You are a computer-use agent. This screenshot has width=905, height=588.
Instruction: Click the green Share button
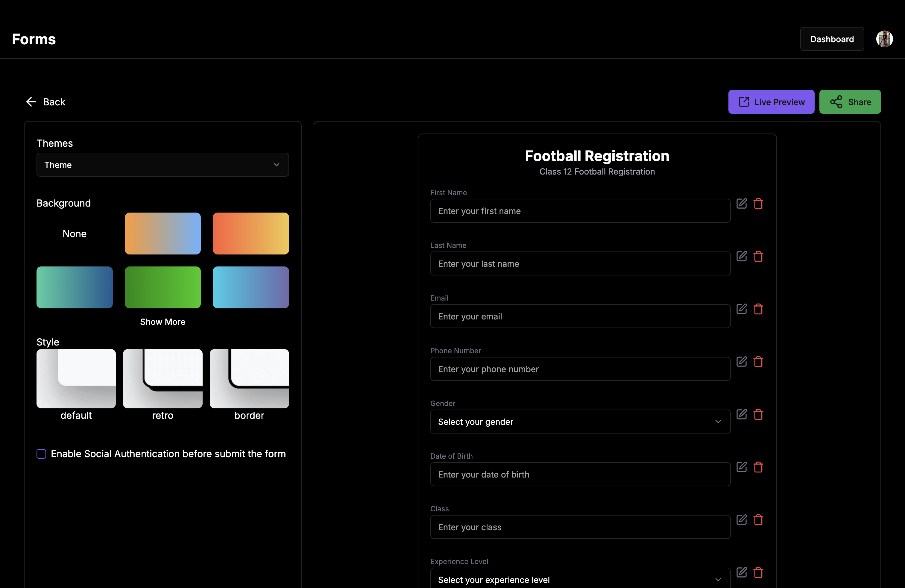tap(850, 102)
